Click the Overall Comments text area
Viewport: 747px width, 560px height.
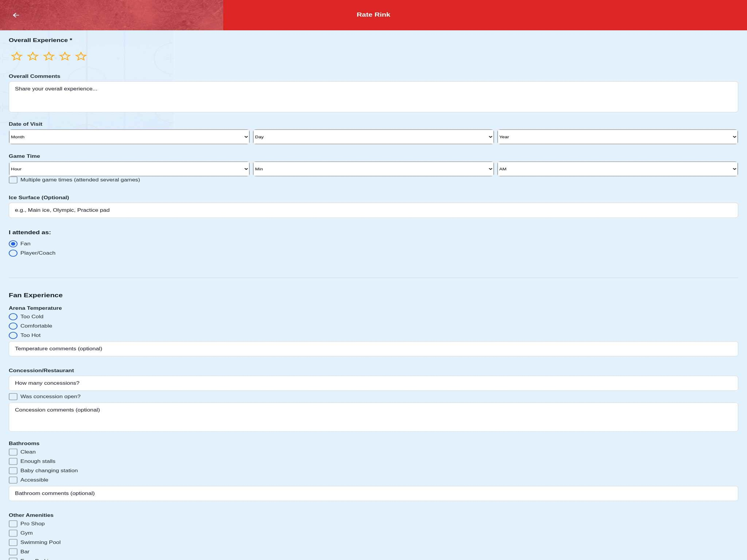point(373,97)
